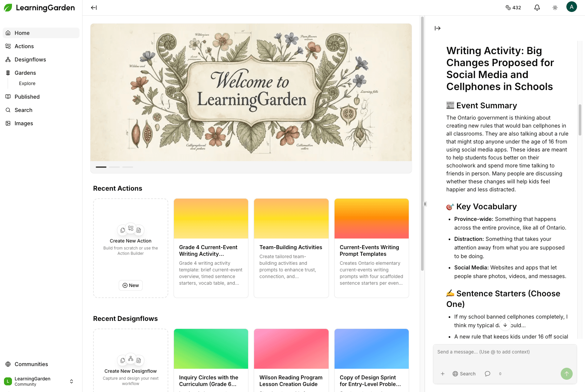
Task: Select the first carousel indicator dash
Action: [x=101, y=167]
